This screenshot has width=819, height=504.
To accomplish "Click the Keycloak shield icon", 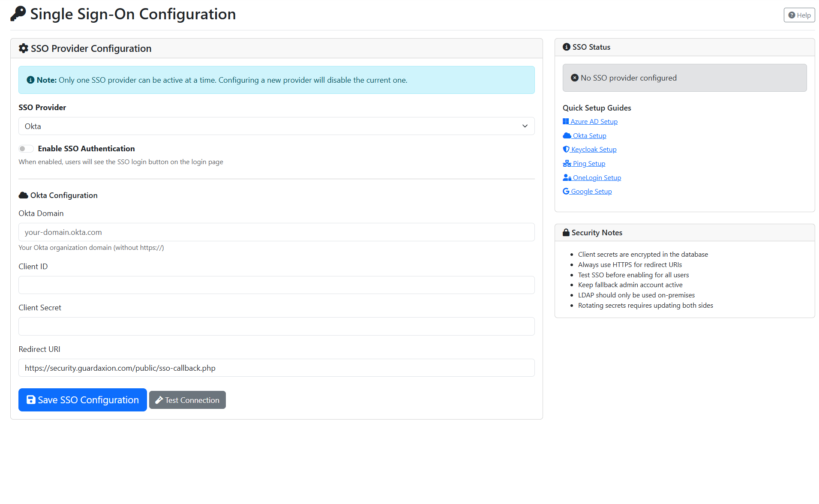I will pyautogui.click(x=566, y=149).
